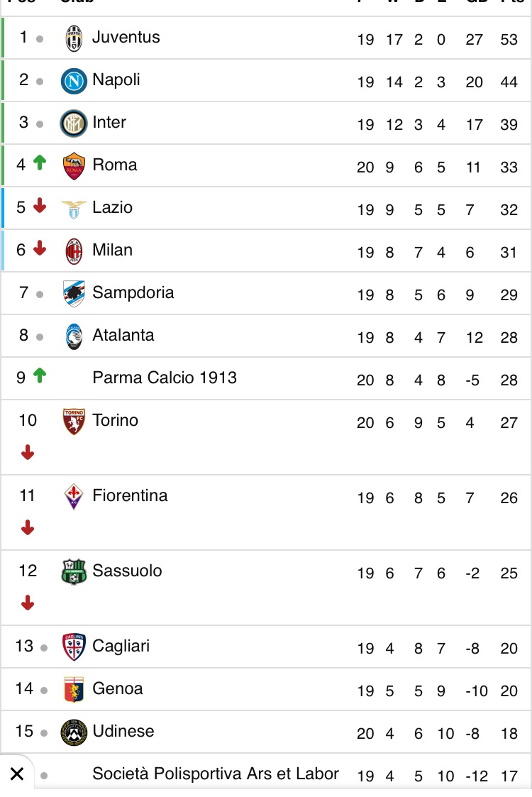Click the red down arrow beside Lazio
The height and width of the screenshot is (797, 532).
point(40,205)
